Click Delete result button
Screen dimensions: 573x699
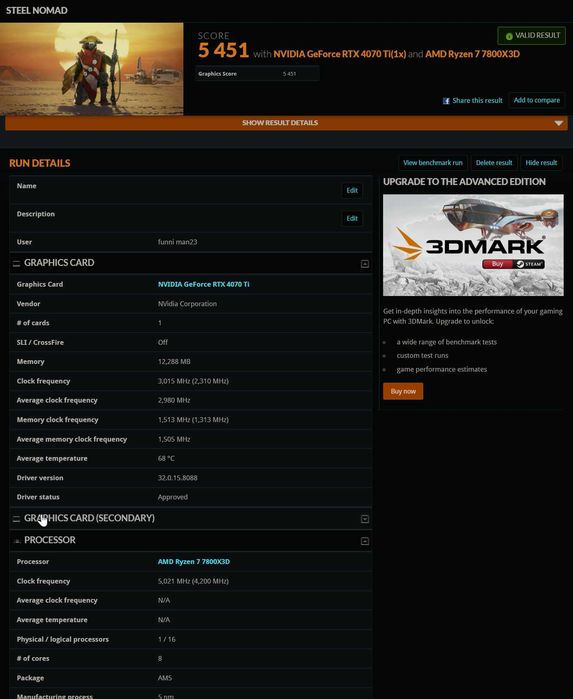pos(494,163)
